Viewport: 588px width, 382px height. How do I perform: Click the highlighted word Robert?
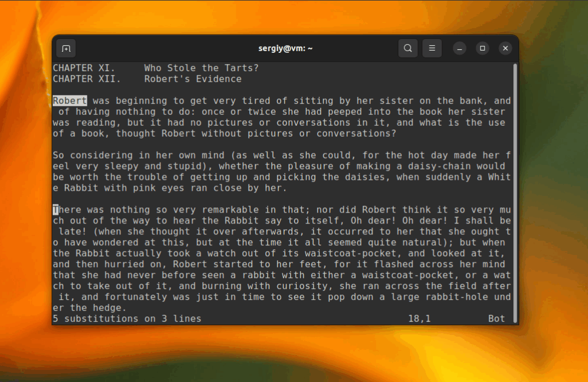[x=69, y=101]
